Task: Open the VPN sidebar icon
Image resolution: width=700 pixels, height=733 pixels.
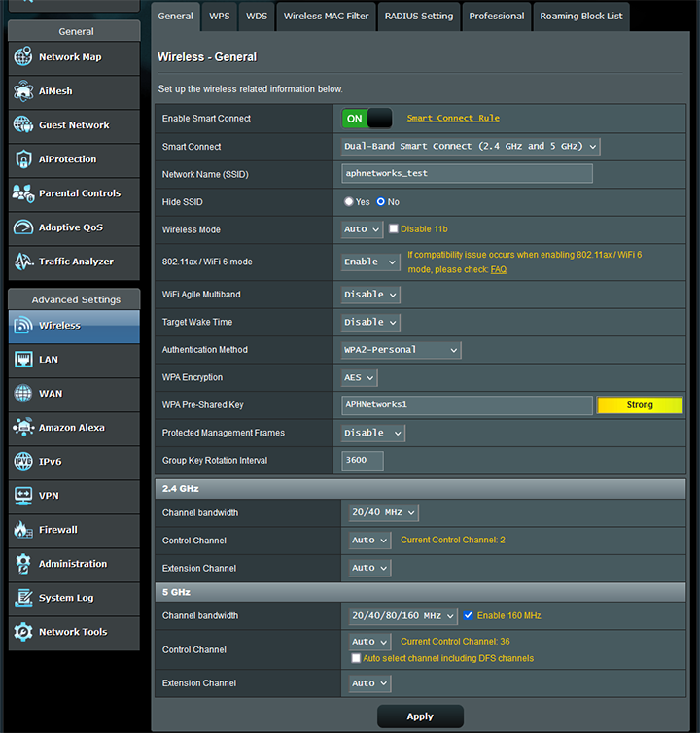Action: pos(23,496)
